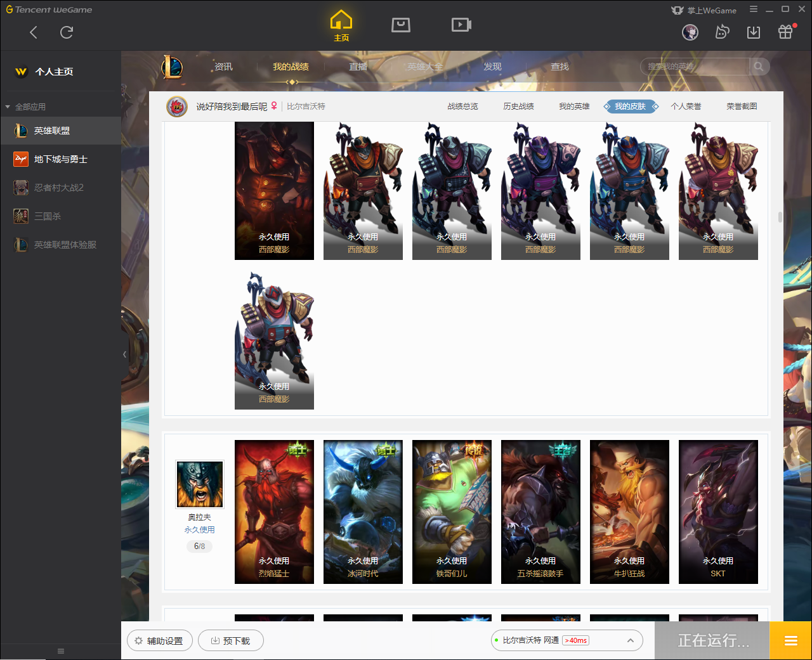Go back with the back arrow

click(x=34, y=32)
